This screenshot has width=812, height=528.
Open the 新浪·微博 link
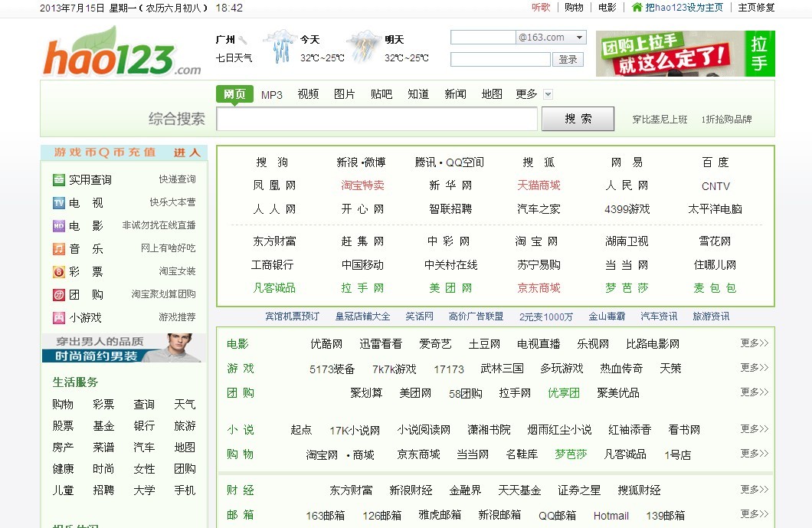click(361, 162)
